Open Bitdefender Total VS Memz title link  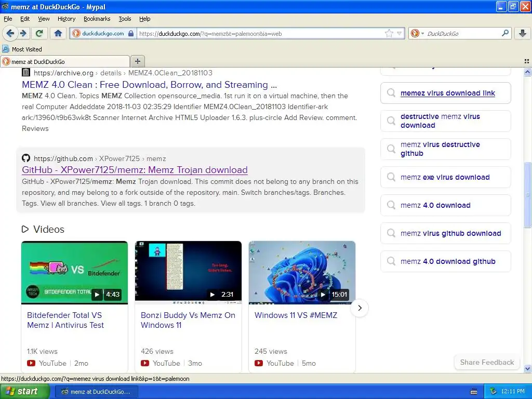tap(65, 320)
